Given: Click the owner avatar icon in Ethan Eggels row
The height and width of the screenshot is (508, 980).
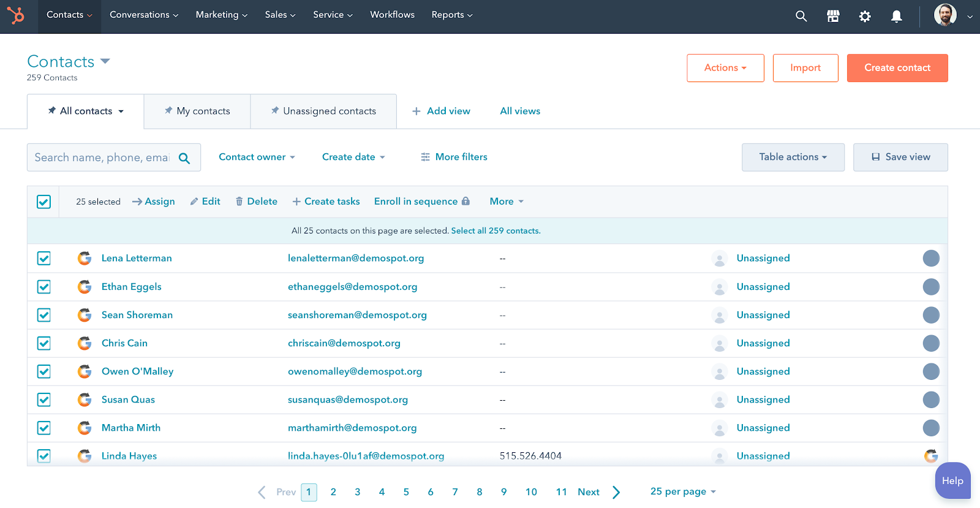Looking at the screenshot, I should pos(720,287).
